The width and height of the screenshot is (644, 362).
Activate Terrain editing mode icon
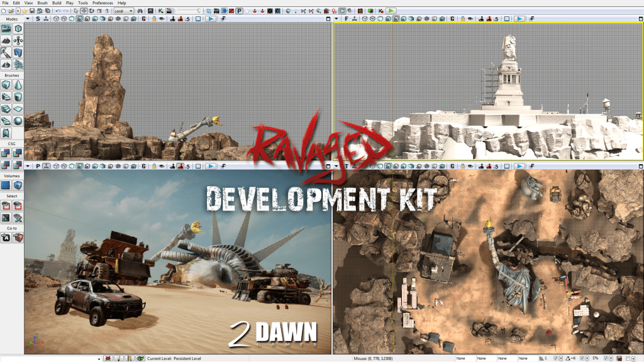6,41
